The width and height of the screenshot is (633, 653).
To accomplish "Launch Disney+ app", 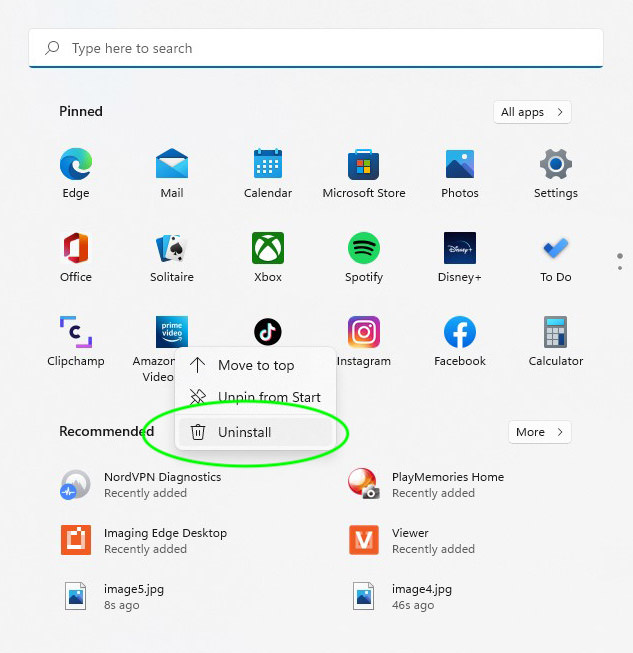I will (459, 257).
